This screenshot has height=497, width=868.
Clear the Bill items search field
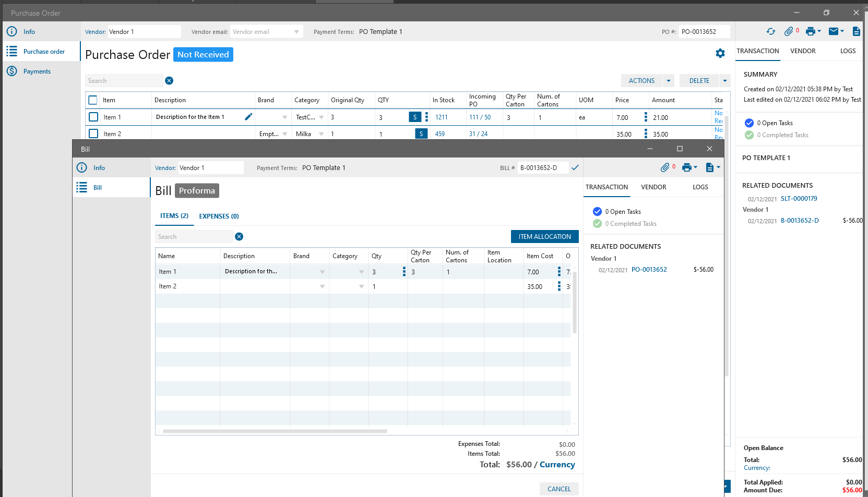coord(239,237)
